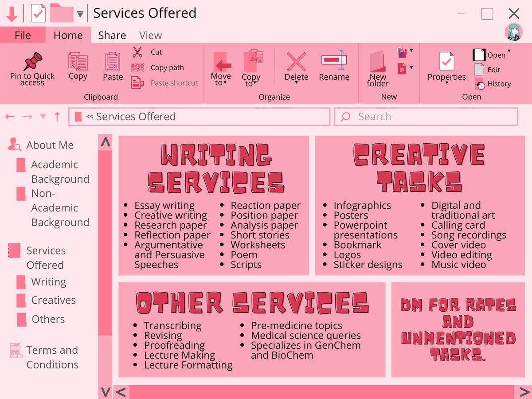Click the Other Services heading
Viewport: 532px width, 399px height.
(x=252, y=303)
